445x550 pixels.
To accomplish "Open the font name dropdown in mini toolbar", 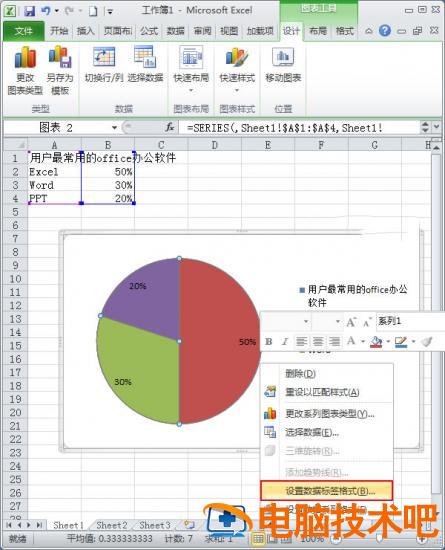I will pos(306,321).
